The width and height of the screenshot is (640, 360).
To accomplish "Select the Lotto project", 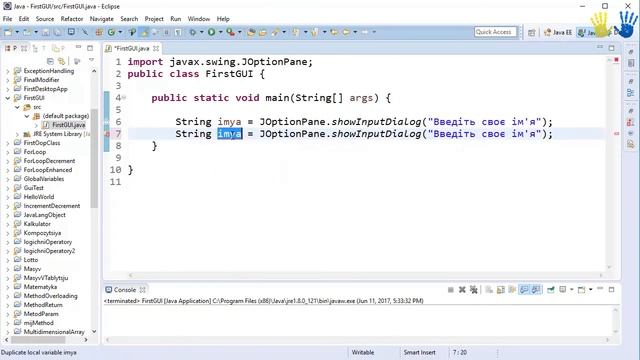I will 26,260.
